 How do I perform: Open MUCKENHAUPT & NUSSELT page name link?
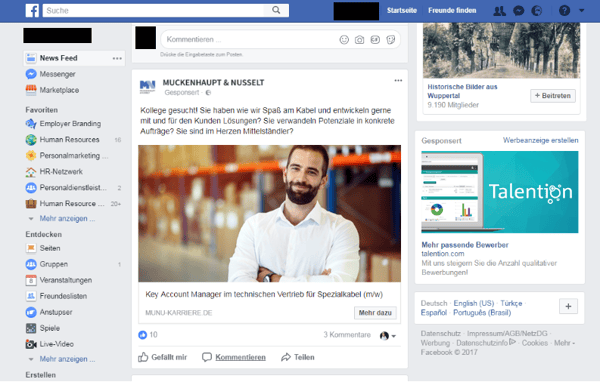(213, 83)
